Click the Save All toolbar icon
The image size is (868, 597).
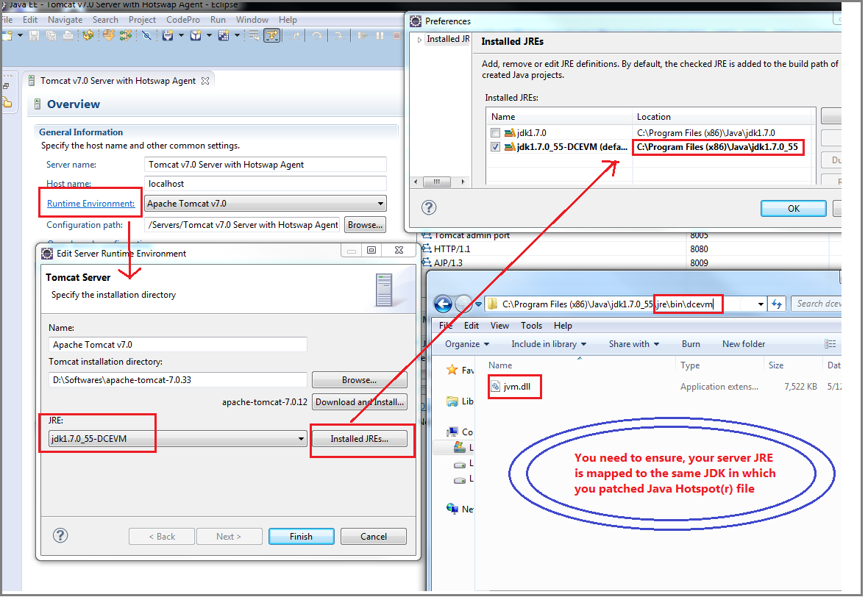click(x=51, y=35)
